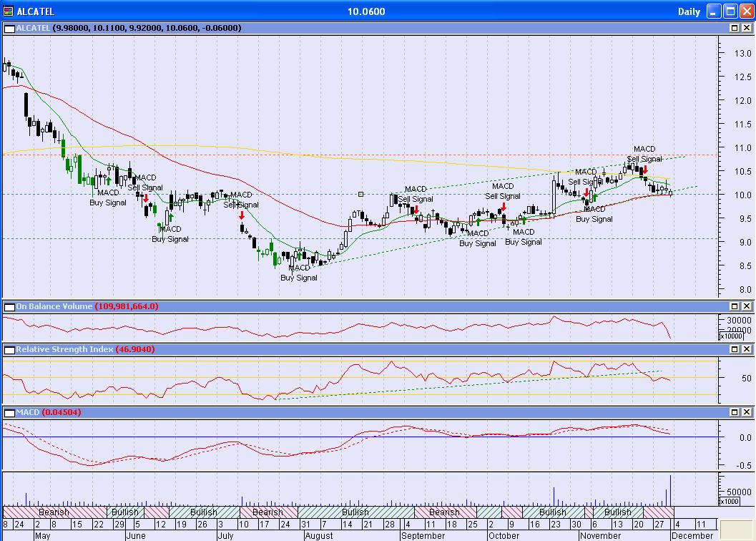Maximize the ALCATEL chart window
The height and width of the screenshot is (541, 756).
(x=730, y=11)
